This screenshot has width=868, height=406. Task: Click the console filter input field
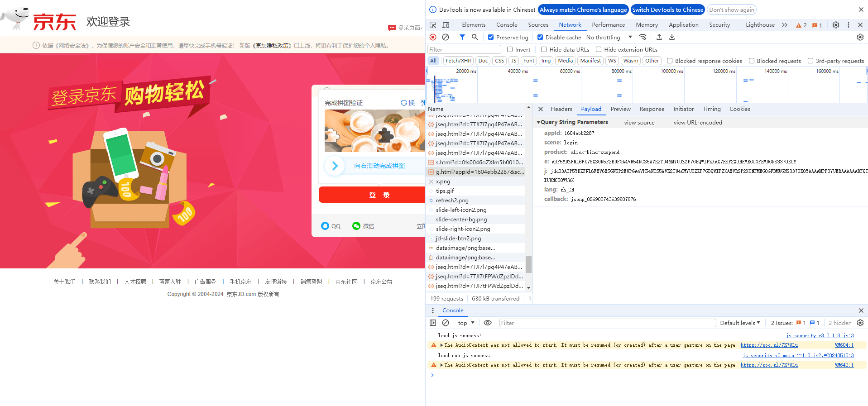point(607,323)
